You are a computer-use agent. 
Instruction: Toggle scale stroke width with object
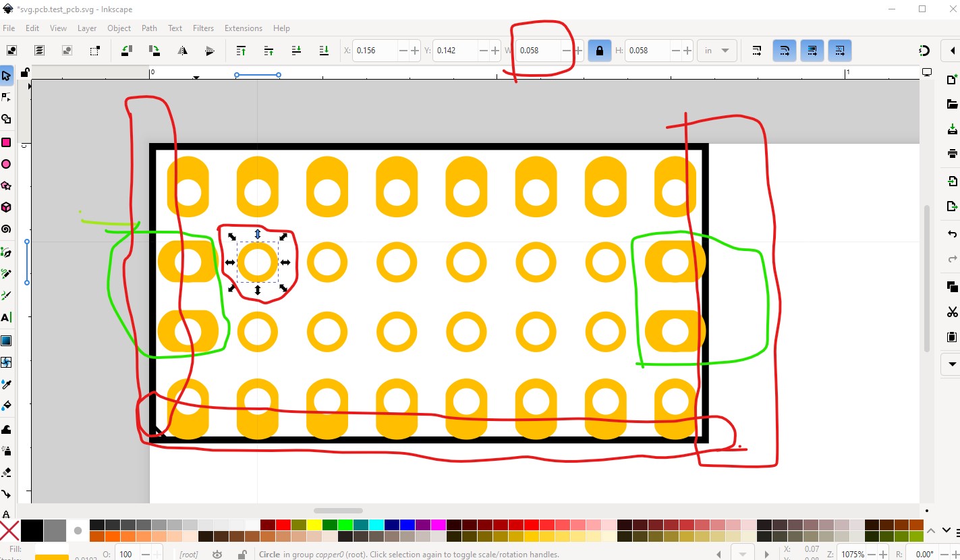(757, 51)
